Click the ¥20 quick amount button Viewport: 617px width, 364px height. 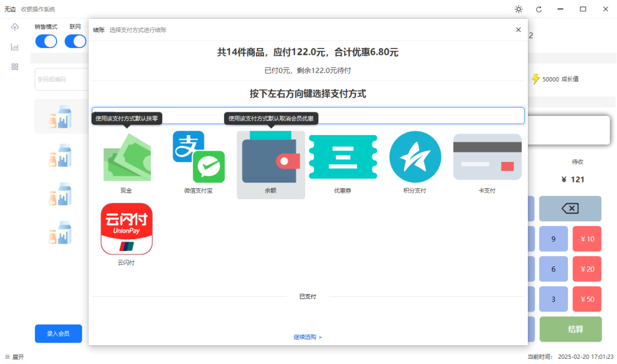pyautogui.click(x=587, y=269)
